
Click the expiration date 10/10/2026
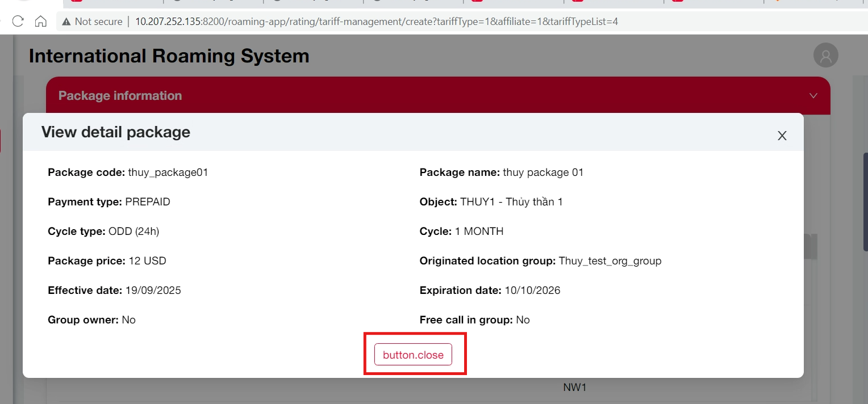532,291
